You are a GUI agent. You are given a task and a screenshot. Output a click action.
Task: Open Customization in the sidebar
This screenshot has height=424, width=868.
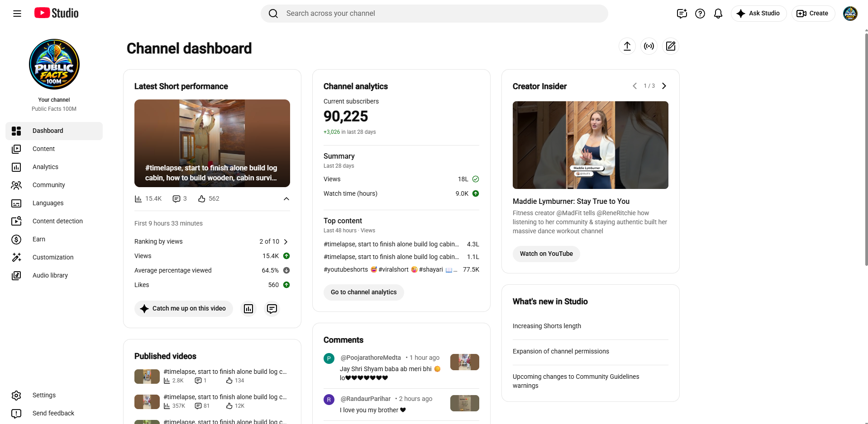click(54, 257)
